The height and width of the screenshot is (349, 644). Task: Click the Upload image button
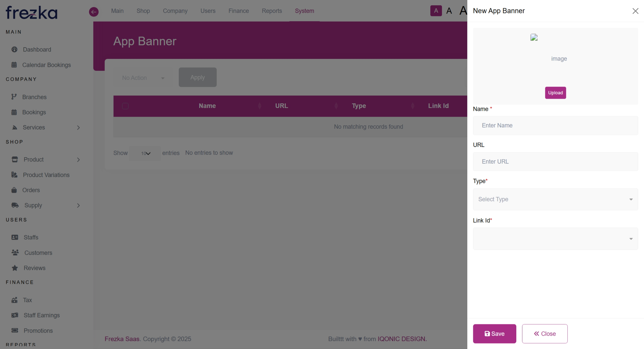pyautogui.click(x=555, y=93)
